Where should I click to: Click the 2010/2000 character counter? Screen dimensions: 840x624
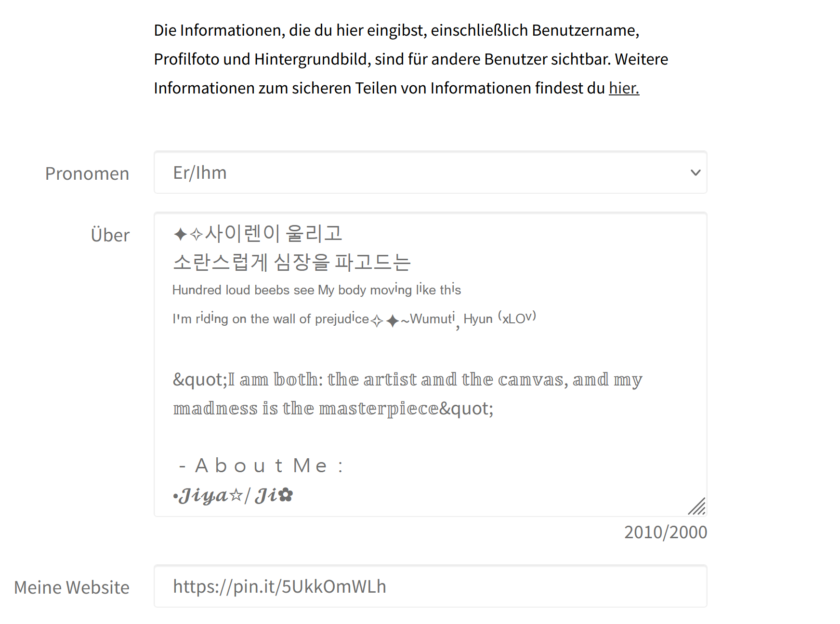(x=666, y=532)
